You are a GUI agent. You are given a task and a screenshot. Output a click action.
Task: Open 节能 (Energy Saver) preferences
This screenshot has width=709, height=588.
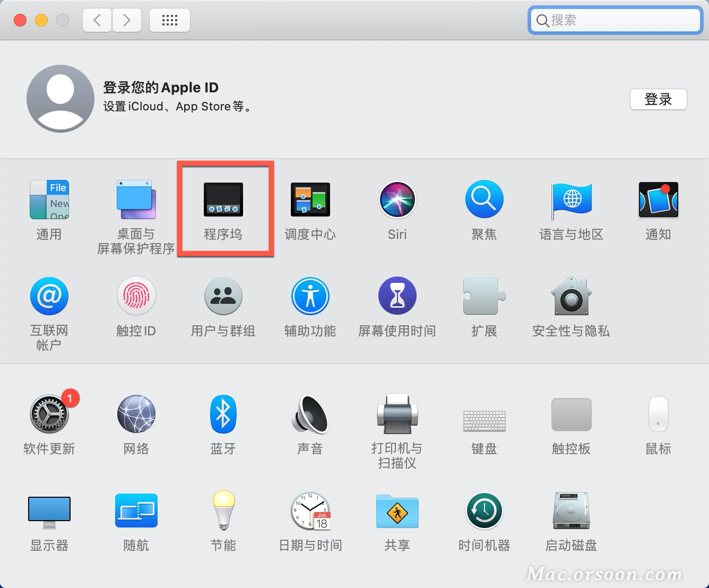[x=223, y=510]
